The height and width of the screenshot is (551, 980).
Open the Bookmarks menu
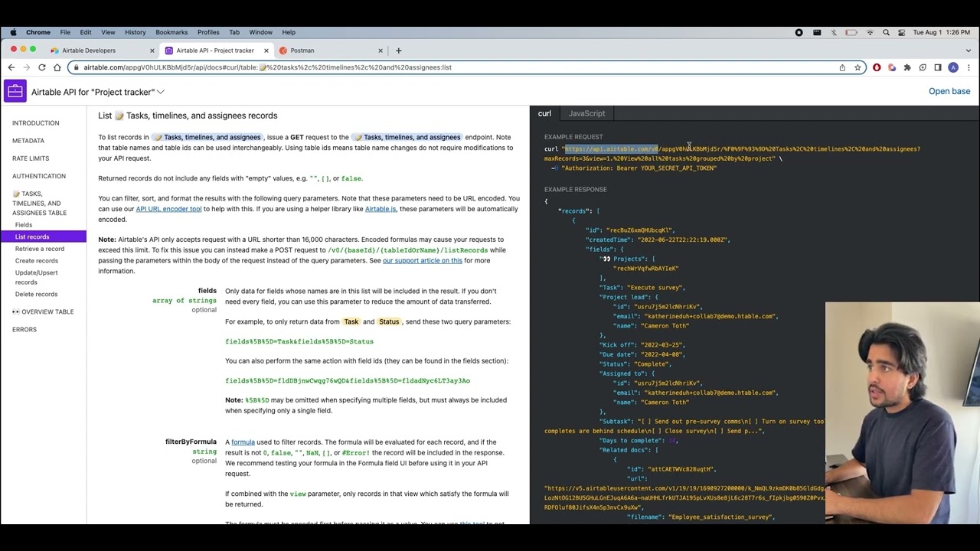(x=171, y=32)
